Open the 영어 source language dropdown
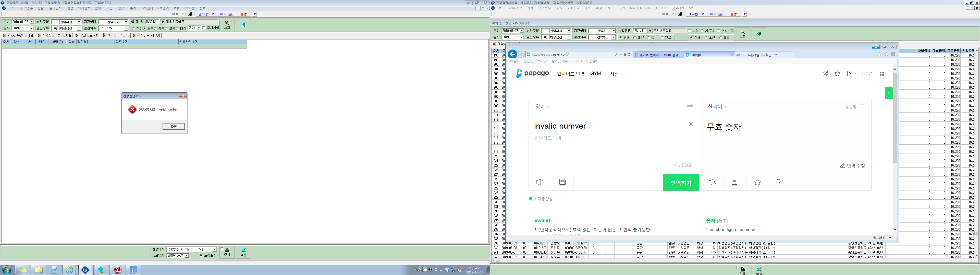 (543, 107)
